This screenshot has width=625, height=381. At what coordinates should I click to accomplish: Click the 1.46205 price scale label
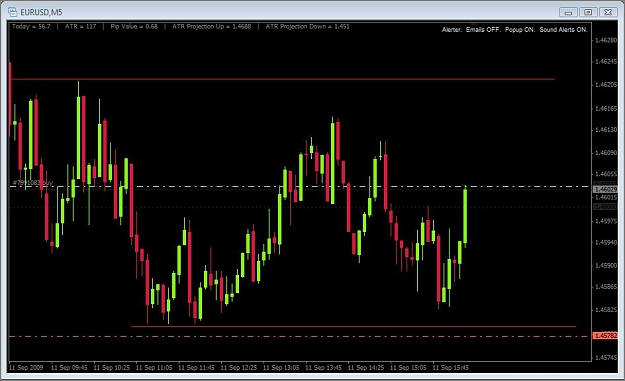click(x=605, y=84)
